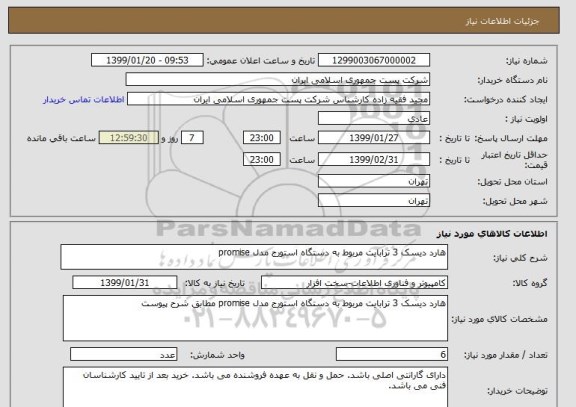576x407 pixels.
Task: Click the buyer organization name field
Action: 278,80
